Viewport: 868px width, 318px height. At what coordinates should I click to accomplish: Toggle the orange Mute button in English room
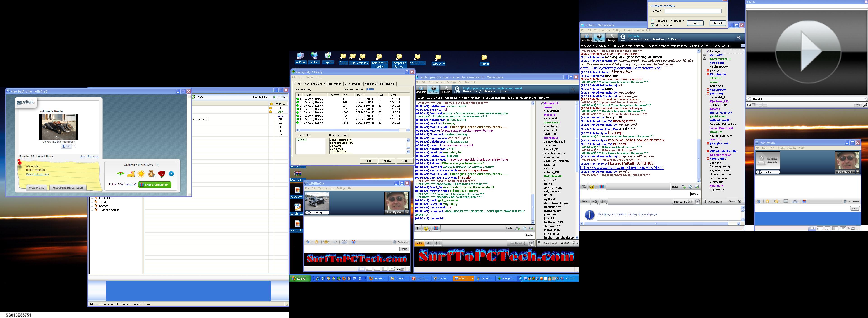pos(419,243)
